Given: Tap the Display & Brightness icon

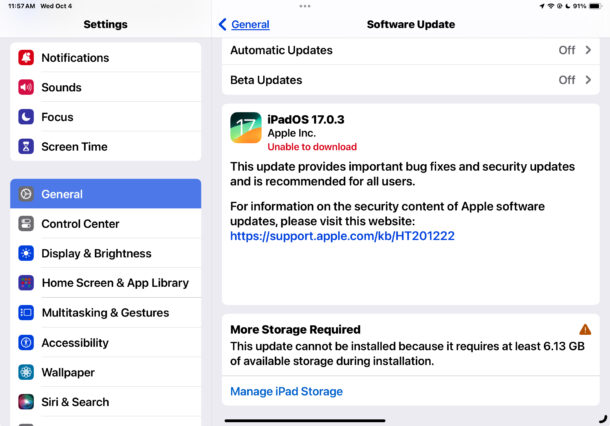Looking at the screenshot, I should coord(26,254).
